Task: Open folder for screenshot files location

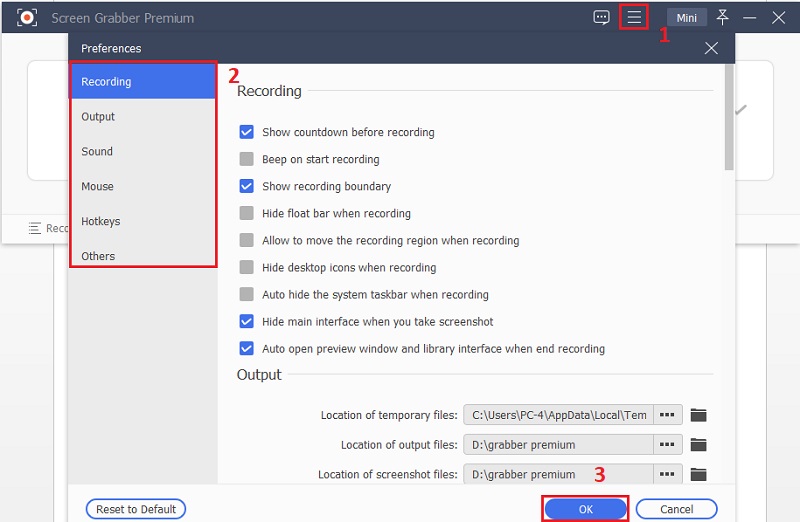Action: coord(698,474)
